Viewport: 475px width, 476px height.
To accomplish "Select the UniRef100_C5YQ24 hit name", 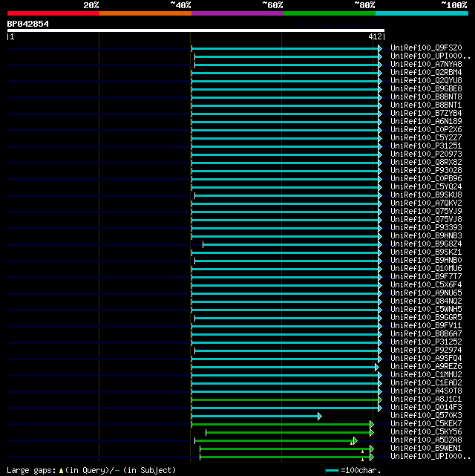I will click(426, 187).
